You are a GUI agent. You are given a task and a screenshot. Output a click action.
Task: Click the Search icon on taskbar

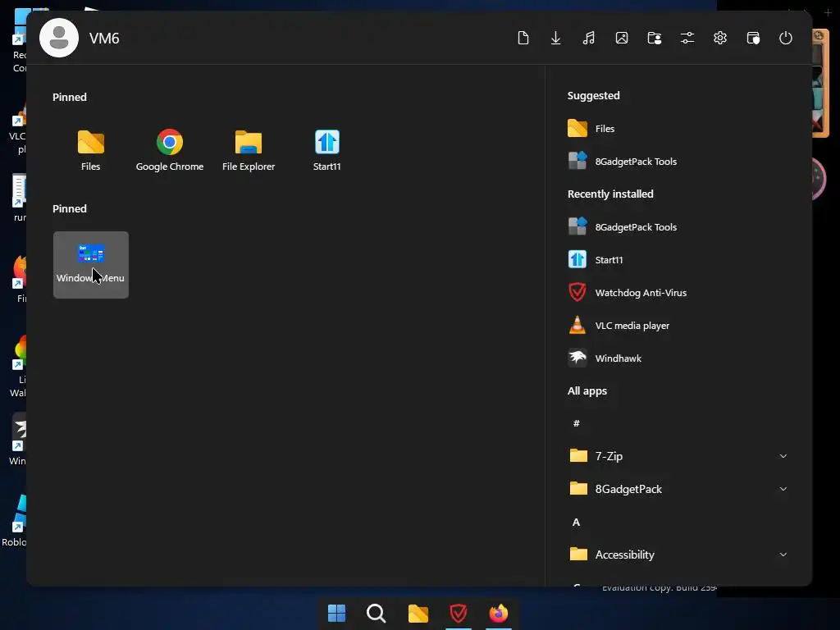(x=376, y=613)
